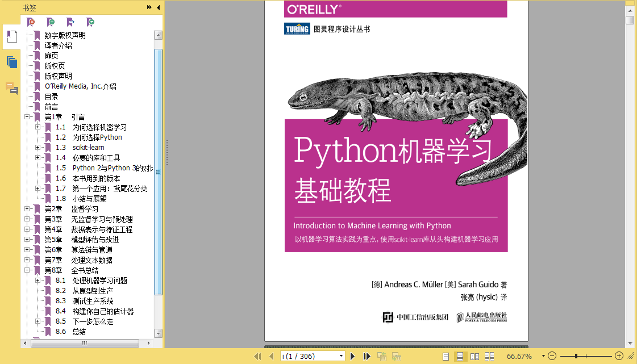The image size is (637, 364).
Task: Open bookmark 第6章 算法链与管道
Action: tap(78, 250)
